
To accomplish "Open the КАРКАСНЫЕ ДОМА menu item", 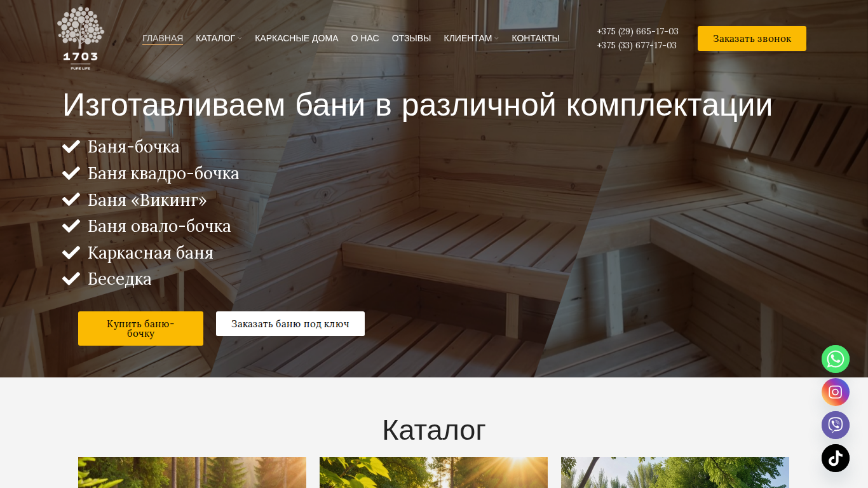I will point(297,38).
